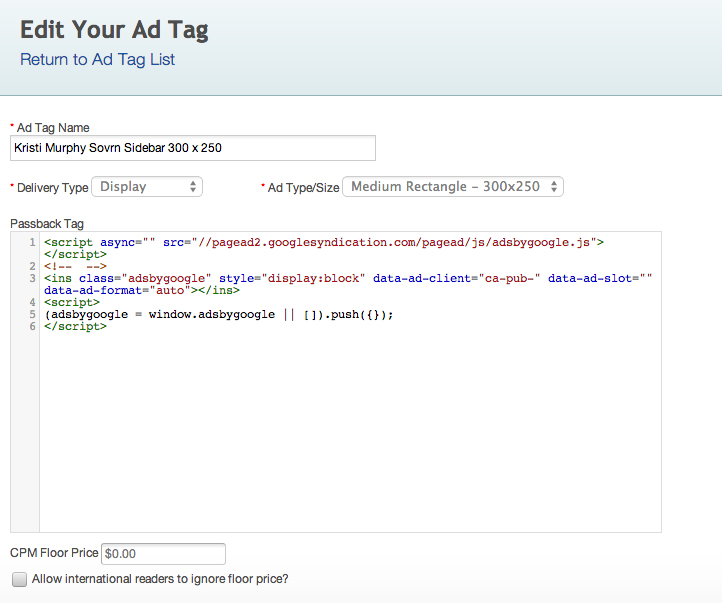The height and width of the screenshot is (603, 722).
Task: Click the CPM Floor Price label
Action: tap(54, 553)
